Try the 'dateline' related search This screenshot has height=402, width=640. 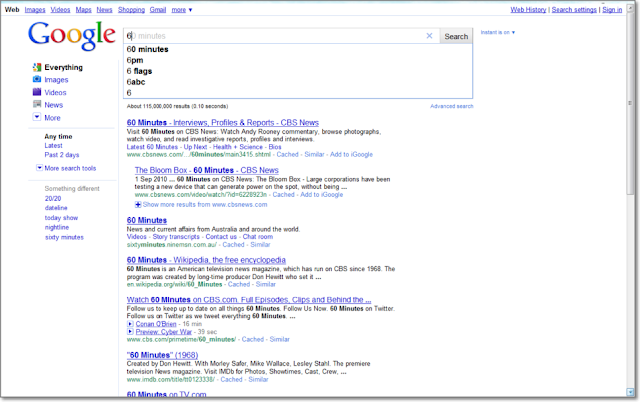[56, 208]
